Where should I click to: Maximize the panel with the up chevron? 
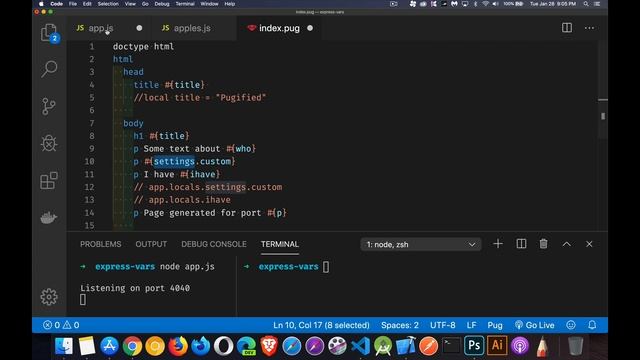click(567, 244)
